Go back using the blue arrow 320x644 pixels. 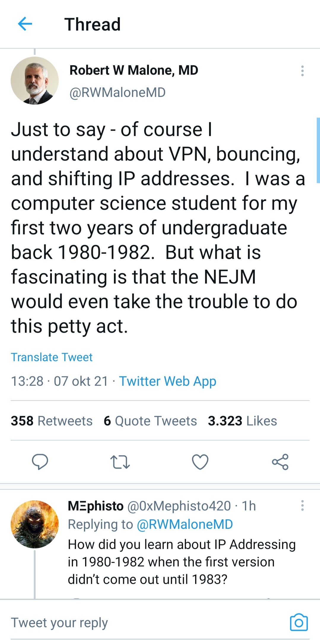click(25, 24)
